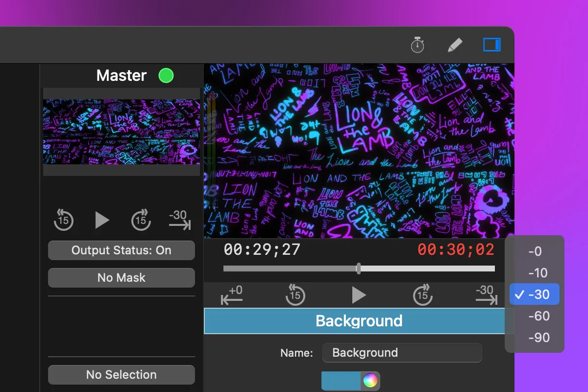Click the -30 end trim icon under Master
The height and width of the screenshot is (392, 588).
click(x=179, y=220)
